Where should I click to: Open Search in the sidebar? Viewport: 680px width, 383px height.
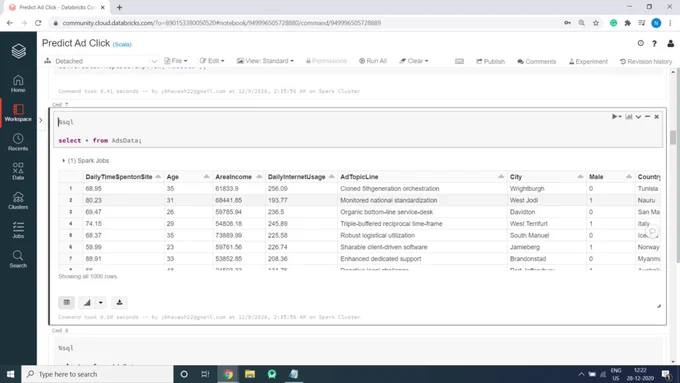point(18,259)
